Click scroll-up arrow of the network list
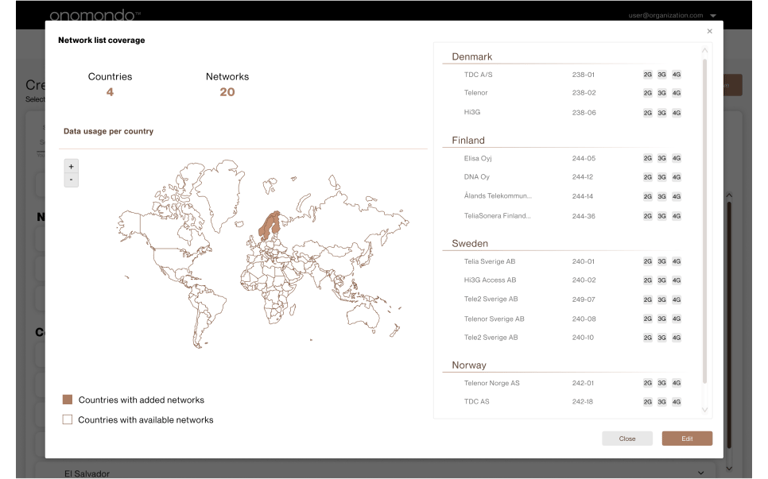The width and height of the screenshot is (768, 479). 704,50
